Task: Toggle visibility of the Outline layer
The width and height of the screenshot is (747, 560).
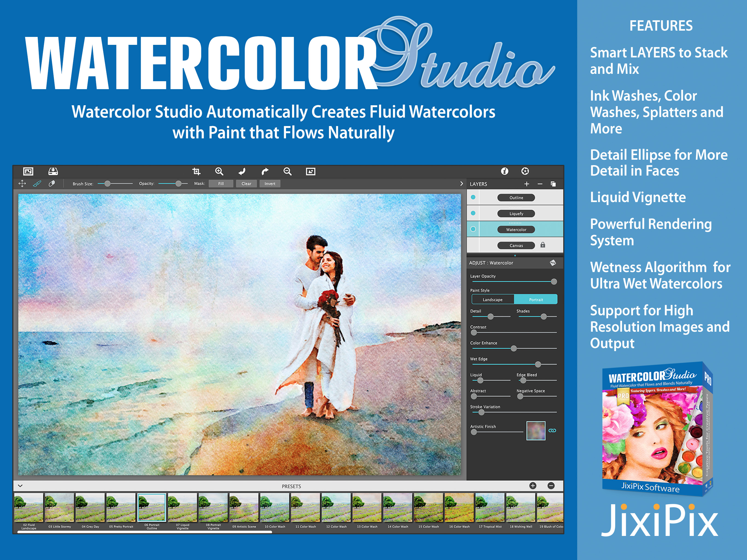Action: 473,197
